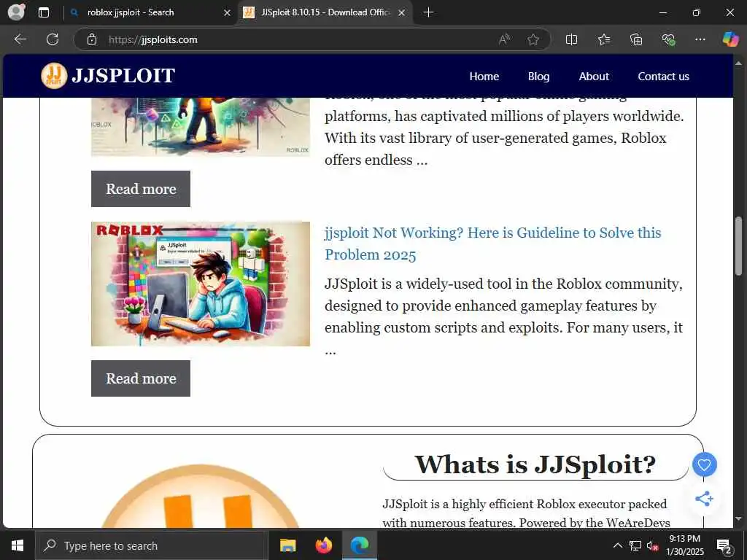Open File Explorer from the taskbar
Screen dimensions: 747x560
287,545
